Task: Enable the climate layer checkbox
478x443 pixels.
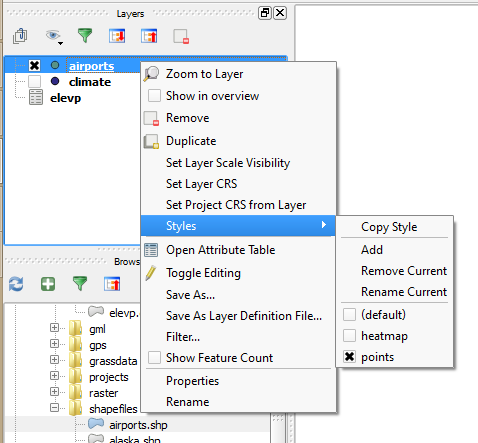Action: coord(34,81)
